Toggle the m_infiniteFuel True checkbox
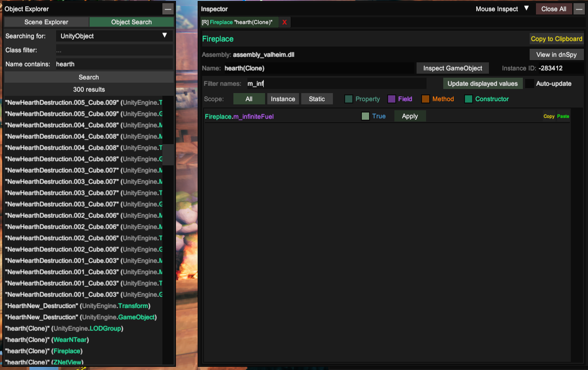Image resolution: width=588 pixels, height=370 pixels. tap(365, 116)
